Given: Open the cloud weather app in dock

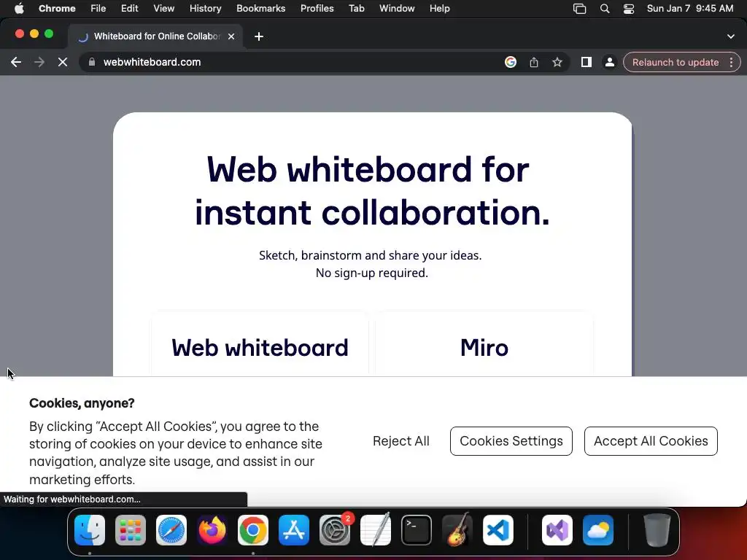Looking at the screenshot, I should click(598, 530).
